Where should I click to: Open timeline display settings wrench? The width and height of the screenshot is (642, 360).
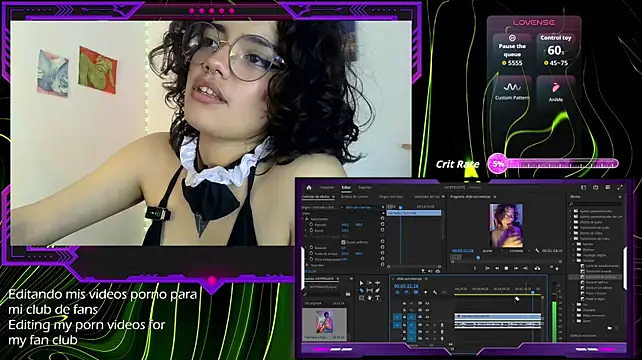[x=435, y=292]
